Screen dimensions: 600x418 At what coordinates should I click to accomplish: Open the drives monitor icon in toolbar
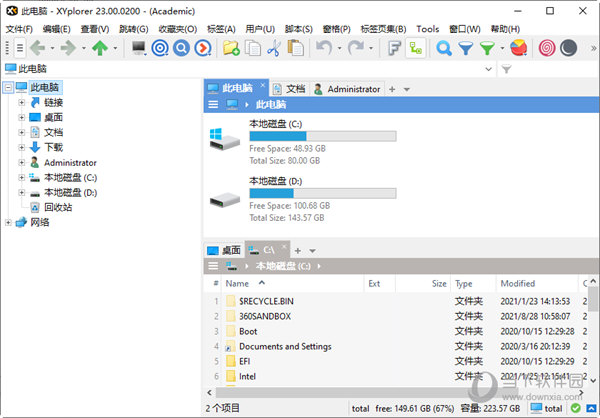139,48
